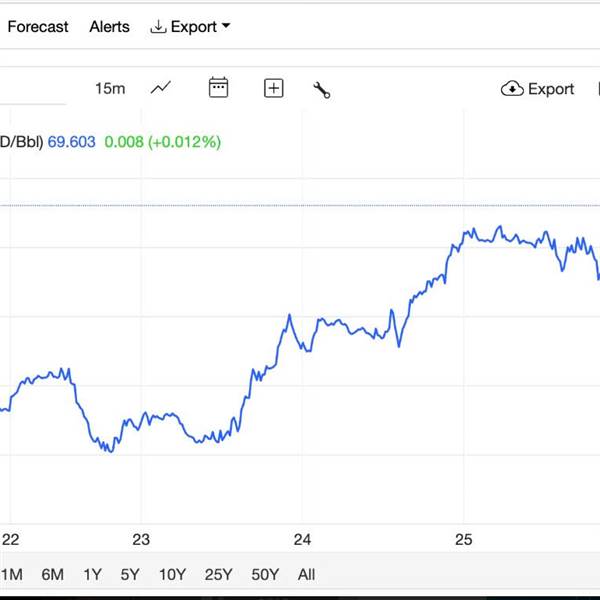Set chart range to 1Y

click(92, 574)
